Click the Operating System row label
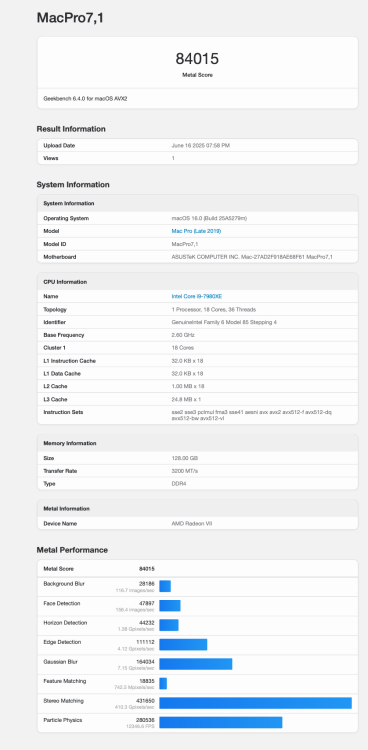This screenshot has height=750, width=368. (x=66, y=218)
